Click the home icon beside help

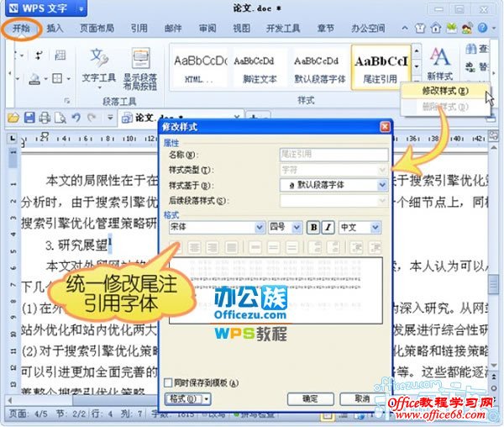click(x=436, y=29)
